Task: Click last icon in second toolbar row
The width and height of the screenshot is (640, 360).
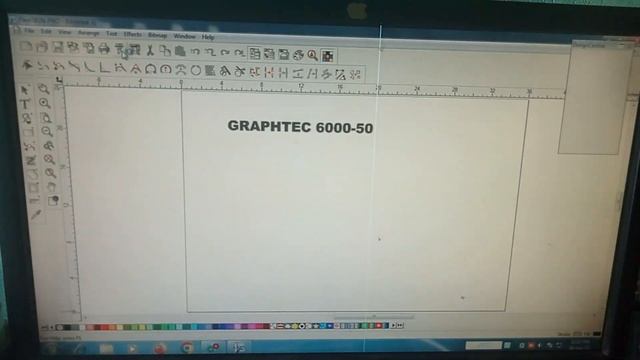Action: coord(355,75)
